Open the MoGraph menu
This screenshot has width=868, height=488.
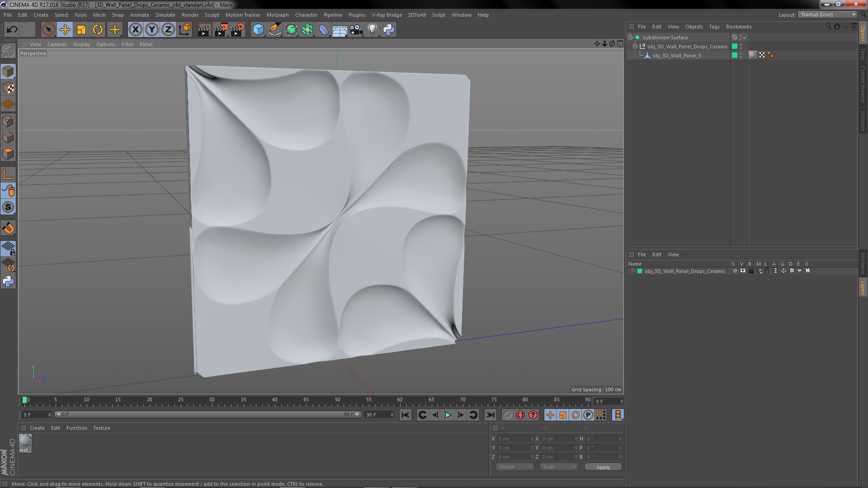pos(278,15)
